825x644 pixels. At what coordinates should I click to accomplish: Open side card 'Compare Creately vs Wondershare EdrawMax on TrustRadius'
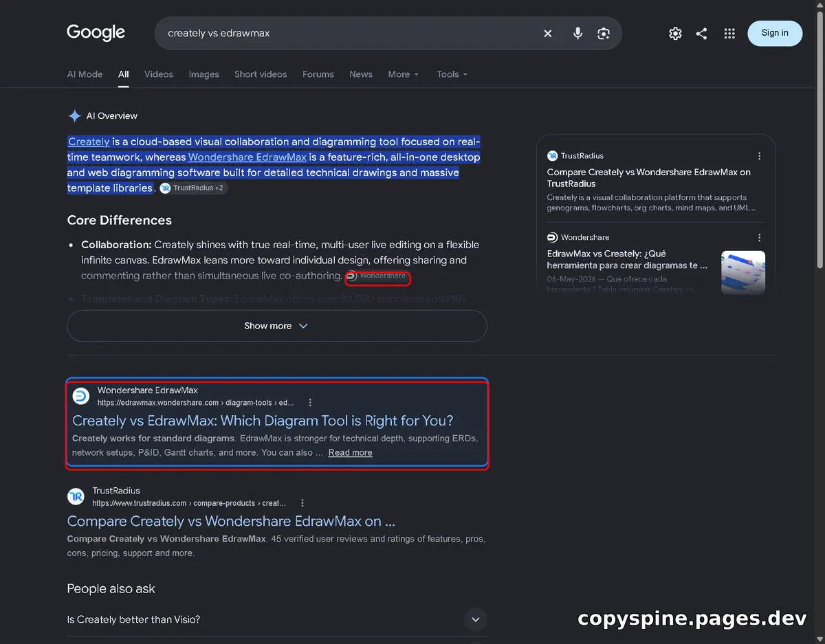[649, 178]
